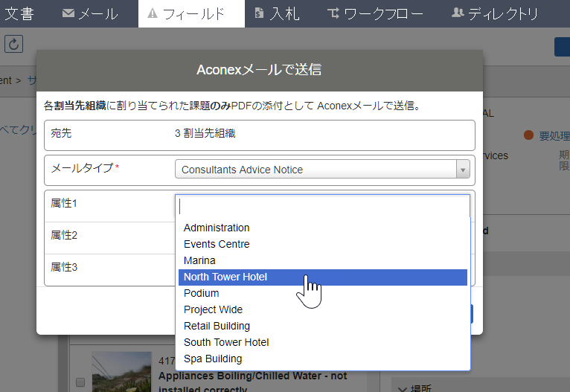Open the issue photo thumbnail
Screen dimensions: 570x392
(121, 372)
